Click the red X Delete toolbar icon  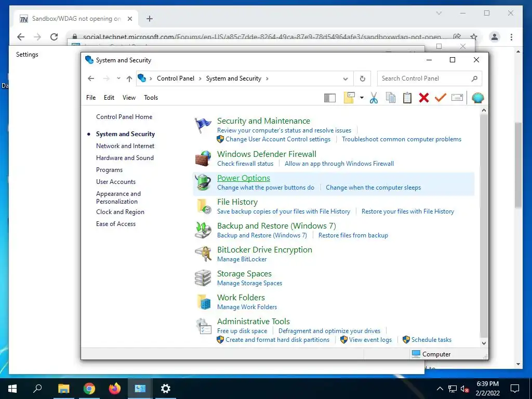[424, 98]
